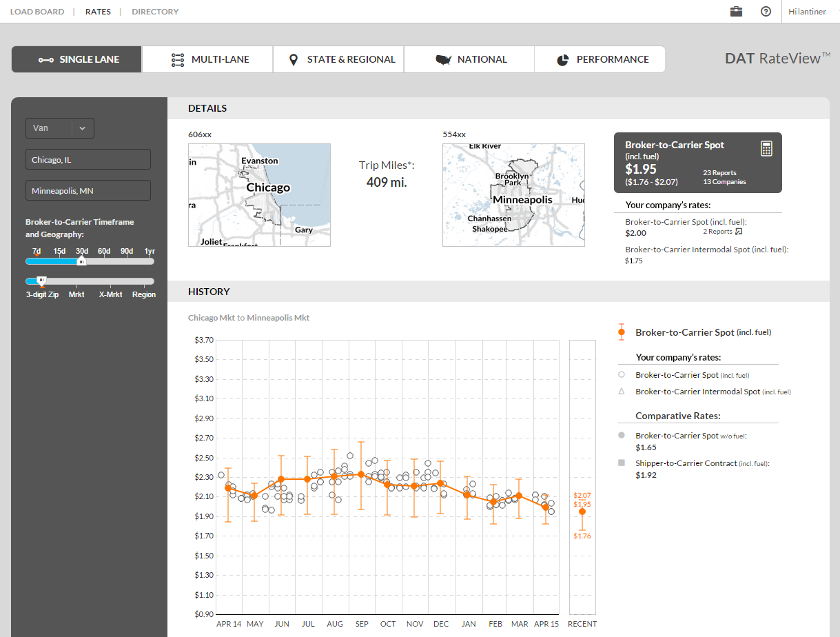
Task: Click the $1.92 contract comparative rate
Action: click(646, 475)
